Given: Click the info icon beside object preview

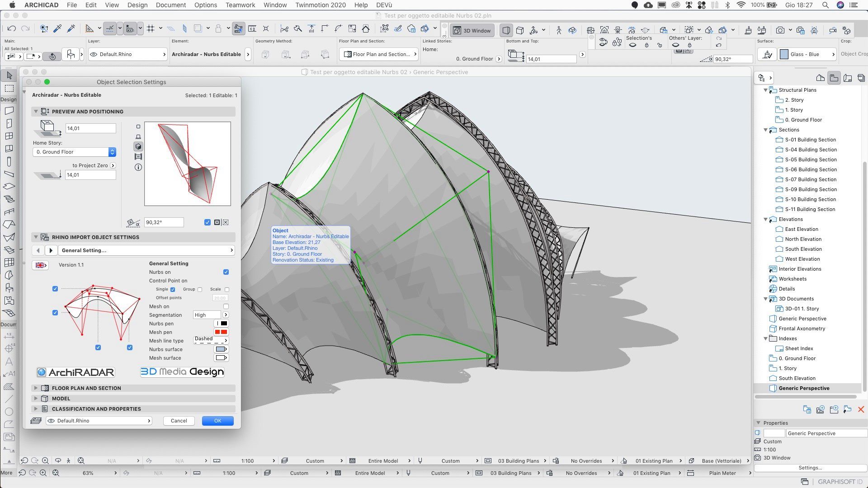Looking at the screenshot, I should pyautogui.click(x=138, y=167).
